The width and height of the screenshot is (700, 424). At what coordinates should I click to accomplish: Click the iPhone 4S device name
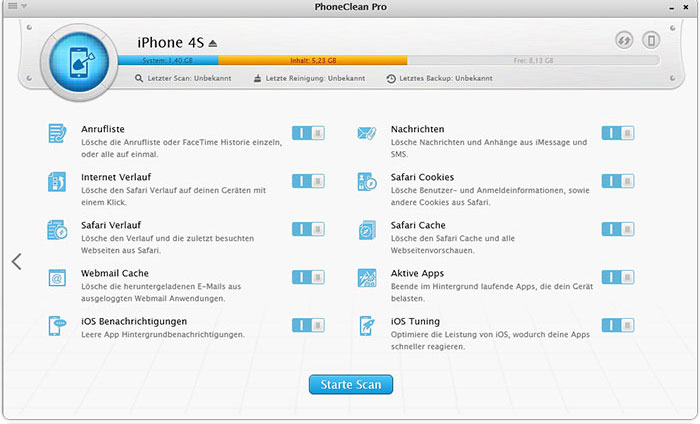(170, 42)
